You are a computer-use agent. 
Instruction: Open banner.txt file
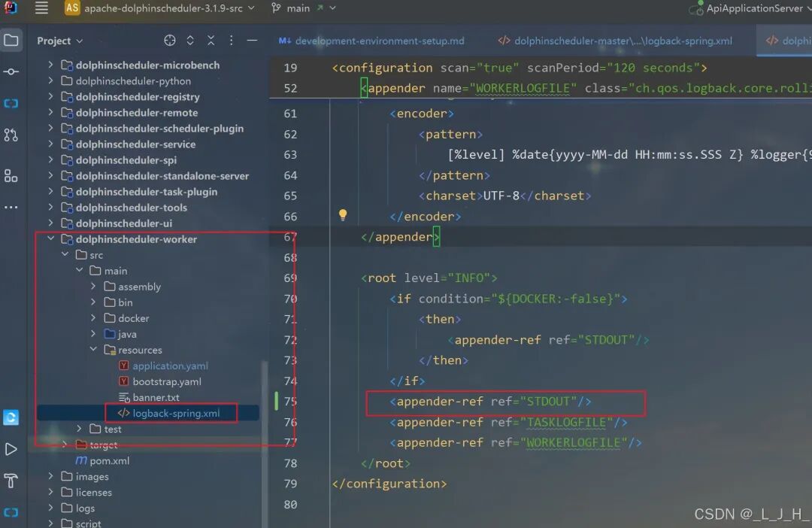pos(156,397)
